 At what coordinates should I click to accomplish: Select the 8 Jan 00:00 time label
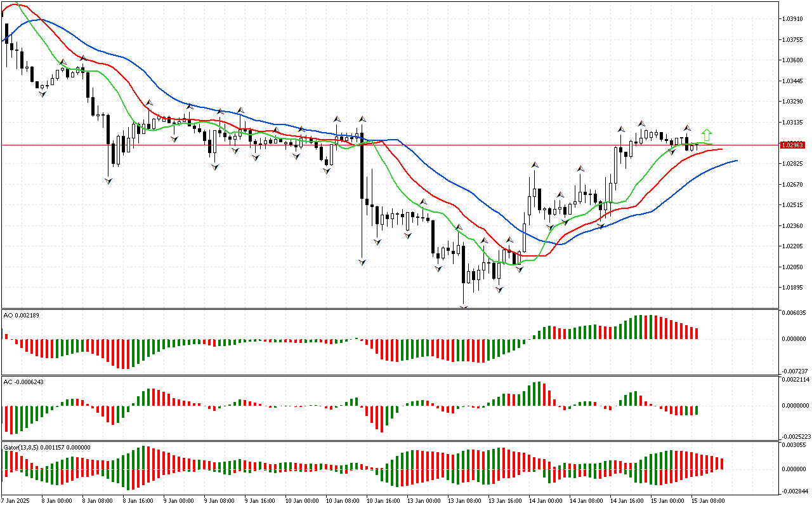(56, 500)
